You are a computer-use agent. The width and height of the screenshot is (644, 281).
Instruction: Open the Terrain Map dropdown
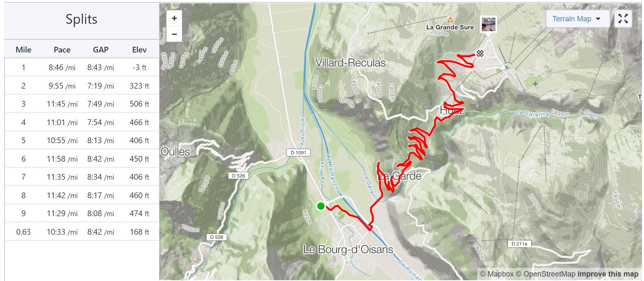(x=577, y=19)
